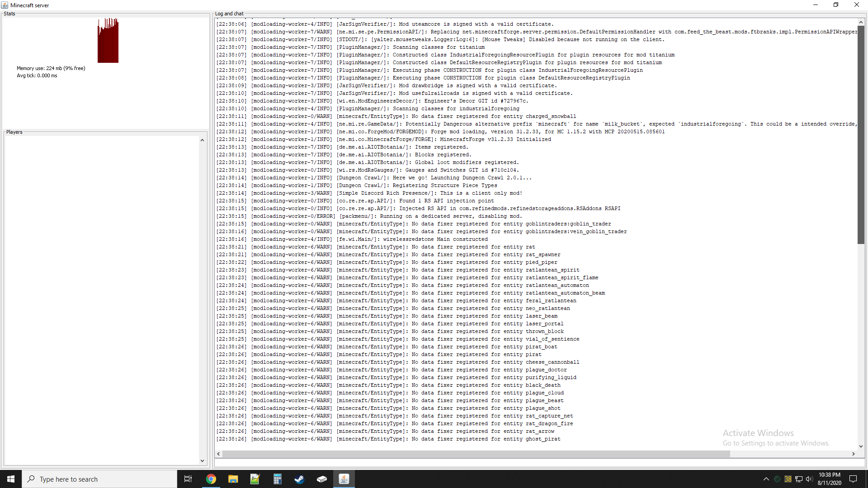Click the log line for entity vein_goblin_trader
Screen dimensions: 868x488
(x=421, y=231)
